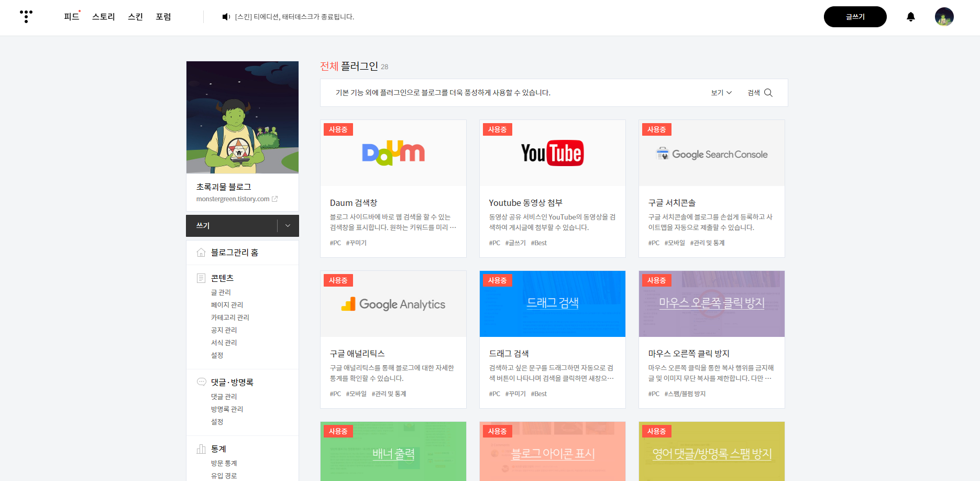Open 포럼 in top navigation
This screenshot has width=980, height=481.
[163, 17]
